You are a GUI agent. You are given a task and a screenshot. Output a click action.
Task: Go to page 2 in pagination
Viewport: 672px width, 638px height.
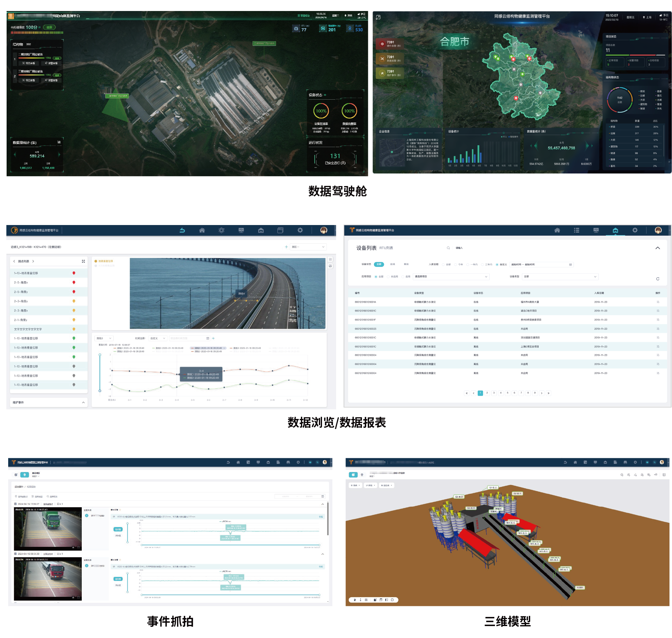tap(487, 393)
